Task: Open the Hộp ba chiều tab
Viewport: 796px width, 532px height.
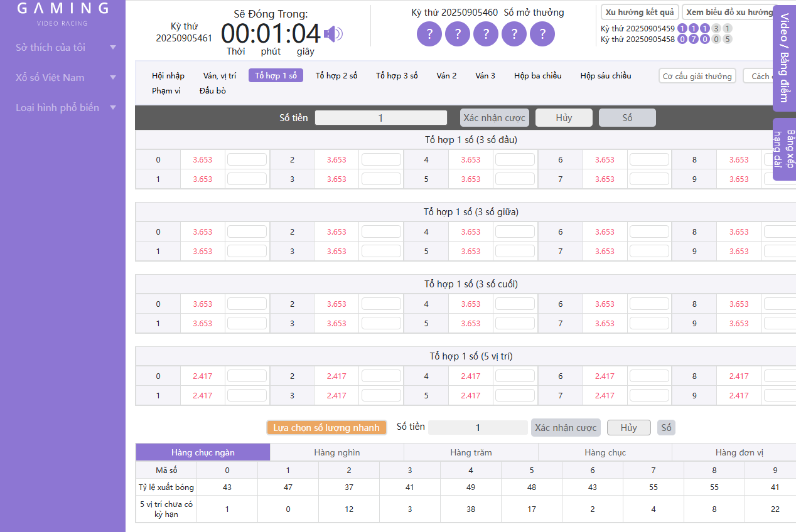Action: 537,75
